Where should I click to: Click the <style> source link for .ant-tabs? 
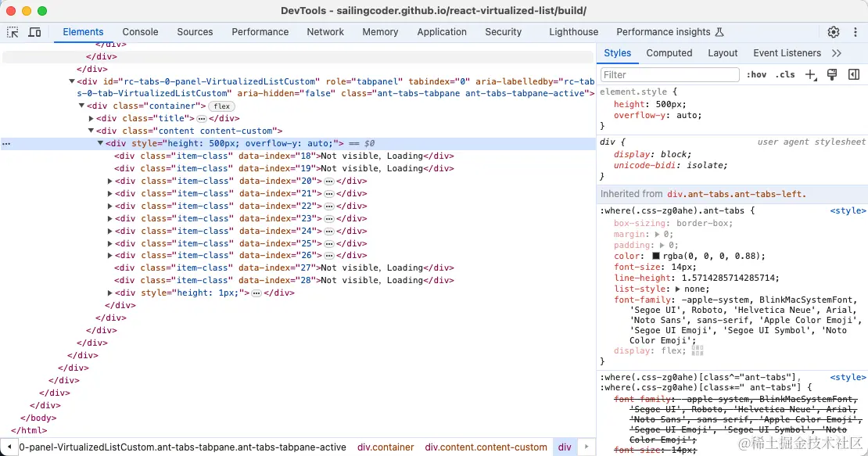pyautogui.click(x=848, y=210)
